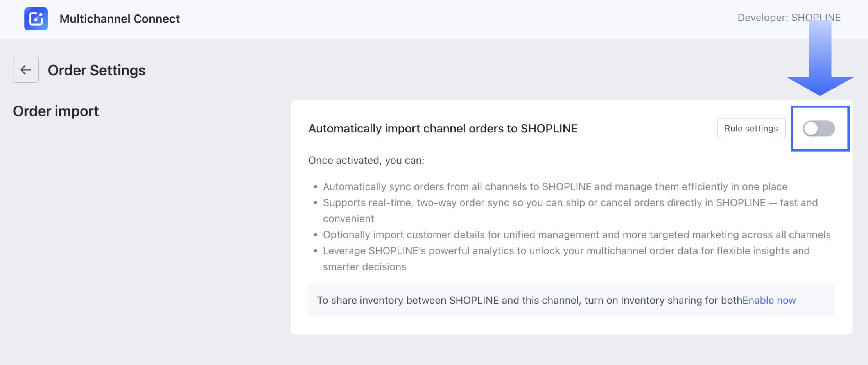Click the Automatically import channel orders title

pos(443,129)
